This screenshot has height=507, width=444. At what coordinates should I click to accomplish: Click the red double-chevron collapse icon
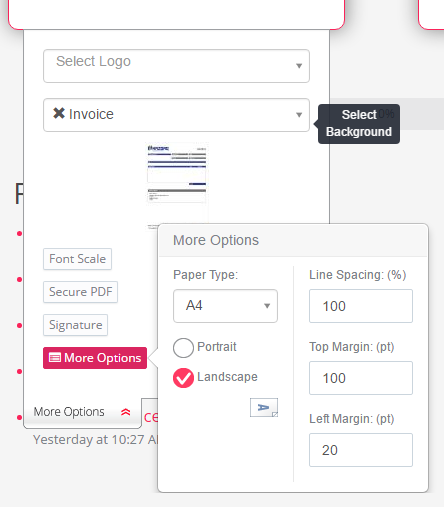coord(126,412)
